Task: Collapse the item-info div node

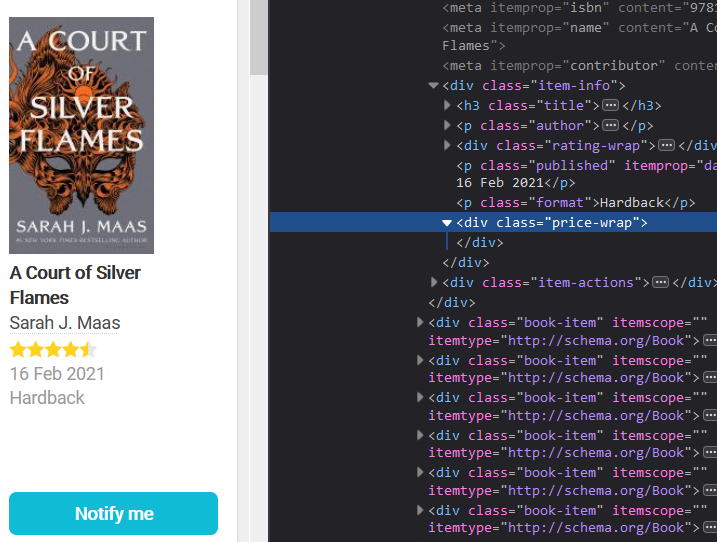Action: coord(433,86)
